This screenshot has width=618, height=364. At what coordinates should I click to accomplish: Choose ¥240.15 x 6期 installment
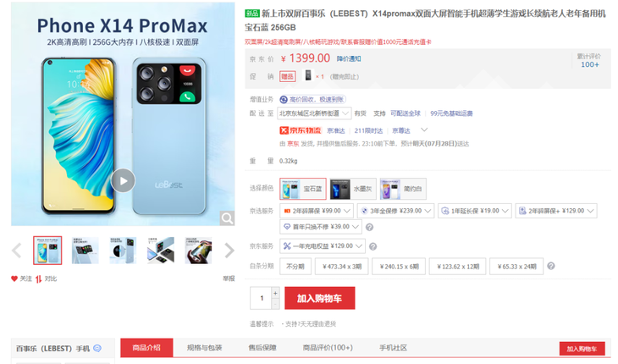(x=399, y=267)
